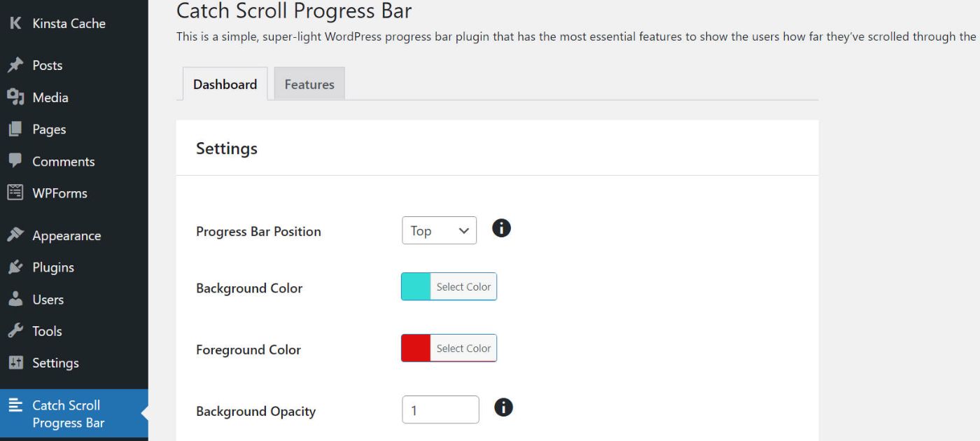Click the Posts pushpin icon in sidebar
Viewport: 980px width, 441px height.
17,64
